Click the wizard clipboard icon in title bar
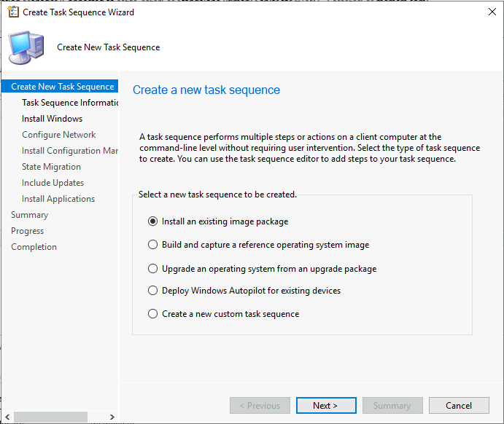The height and width of the screenshot is (424, 504). (x=13, y=12)
